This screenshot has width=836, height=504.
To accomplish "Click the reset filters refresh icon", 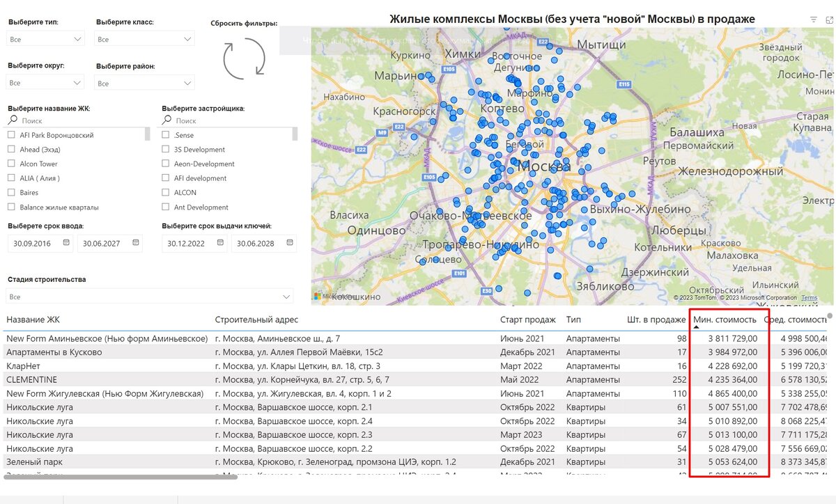I will pos(244,58).
